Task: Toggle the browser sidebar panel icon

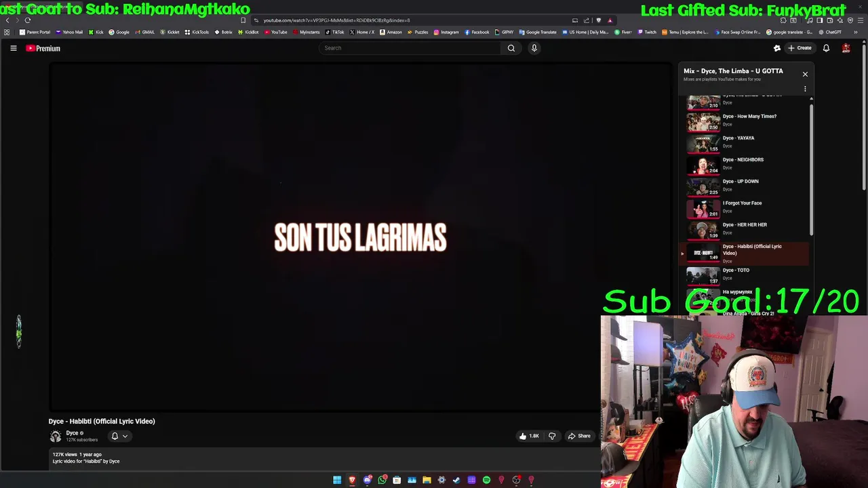Action: (821, 20)
